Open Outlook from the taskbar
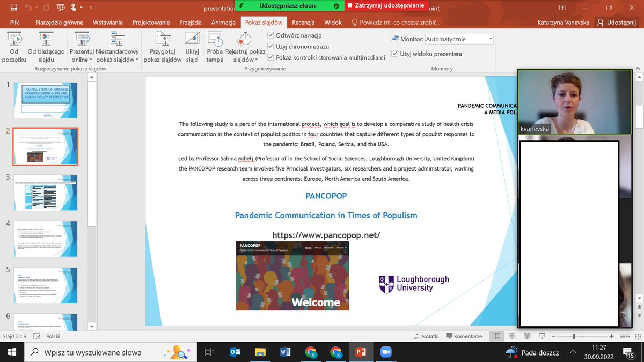 pos(235,352)
